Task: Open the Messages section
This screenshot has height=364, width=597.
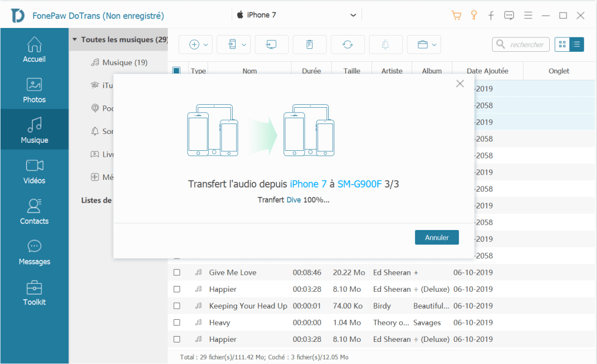Action: [x=34, y=252]
